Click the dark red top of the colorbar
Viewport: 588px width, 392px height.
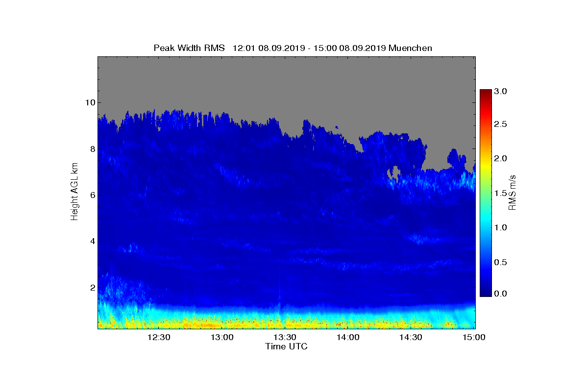tap(486, 92)
